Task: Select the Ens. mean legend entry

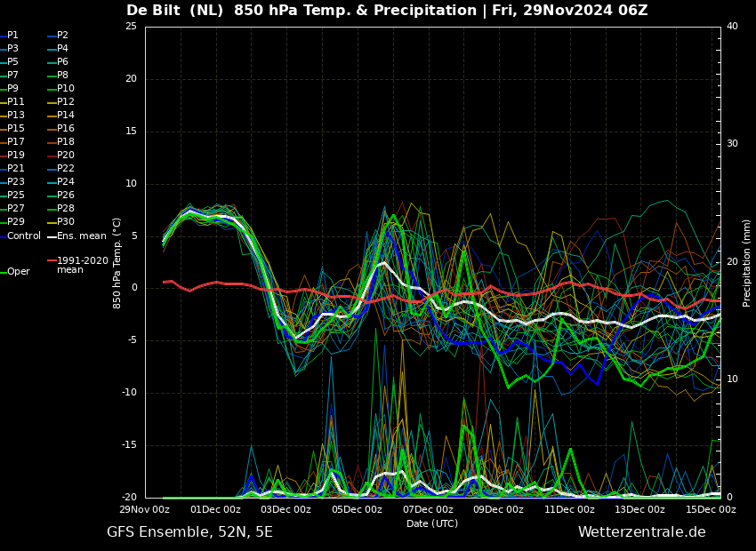Action: point(81,236)
